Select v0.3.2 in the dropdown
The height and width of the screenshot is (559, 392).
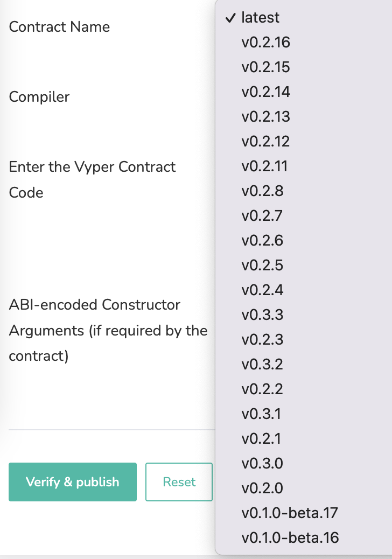(262, 364)
